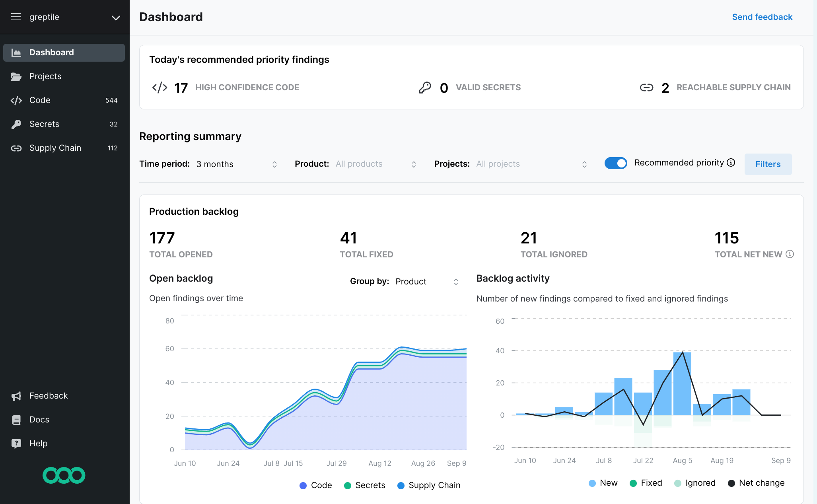Click the Projects sidebar icon
817x504 pixels.
(16, 76)
